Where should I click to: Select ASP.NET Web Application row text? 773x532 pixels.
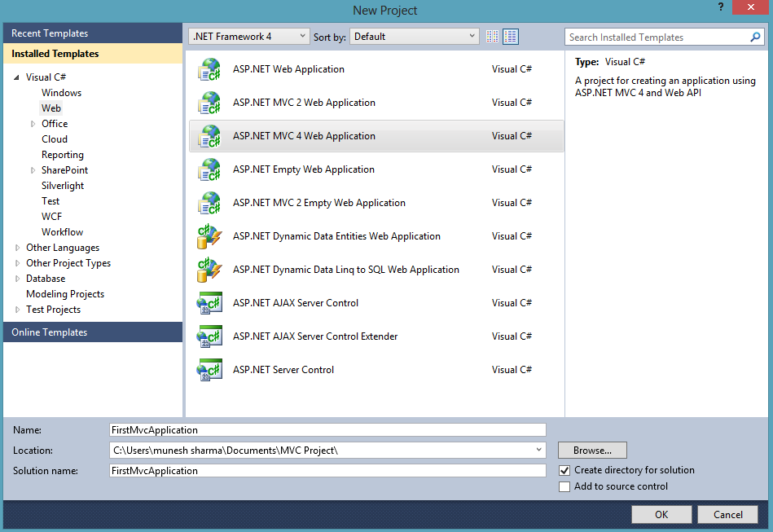click(x=288, y=69)
